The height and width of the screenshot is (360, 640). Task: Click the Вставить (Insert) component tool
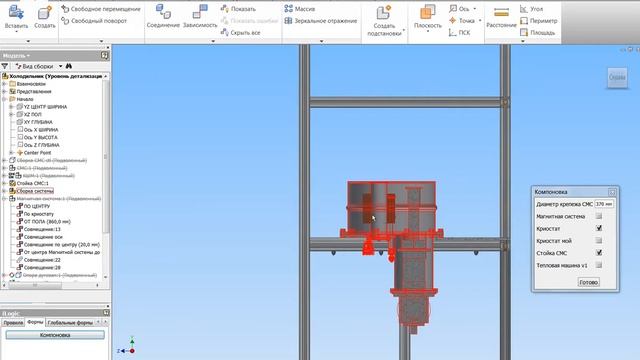click(16, 17)
